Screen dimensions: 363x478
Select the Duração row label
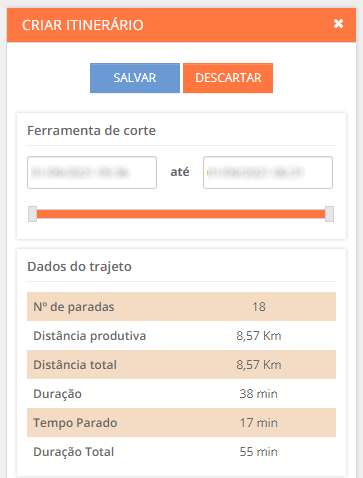pyautogui.click(x=57, y=394)
